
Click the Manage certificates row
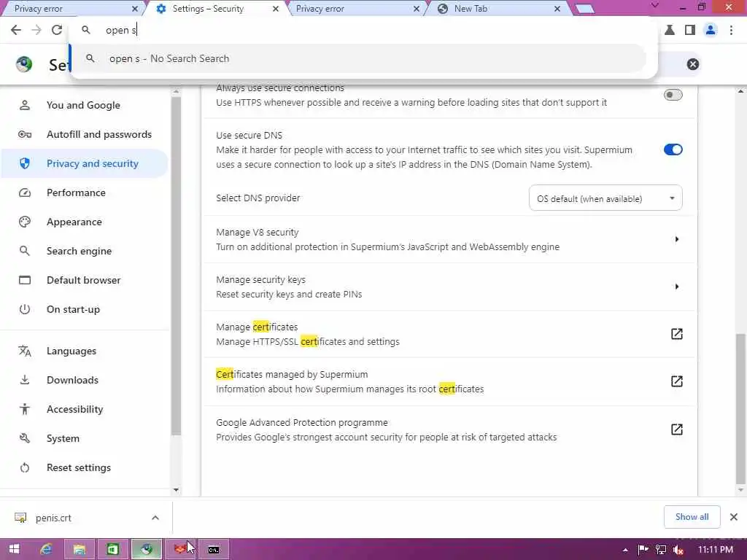449,334
